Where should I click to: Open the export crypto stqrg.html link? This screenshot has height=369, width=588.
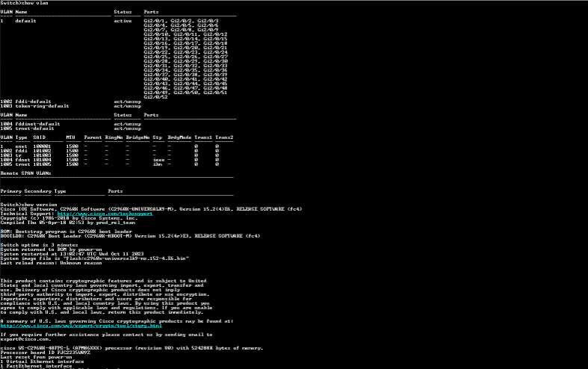click(81, 326)
